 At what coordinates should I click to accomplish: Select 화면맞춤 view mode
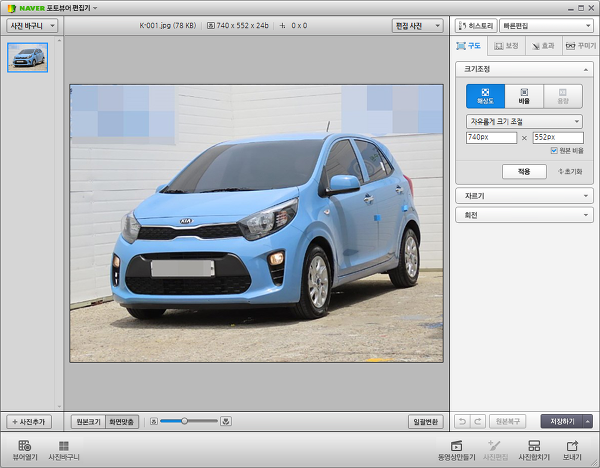pyautogui.click(x=122, y=422)
